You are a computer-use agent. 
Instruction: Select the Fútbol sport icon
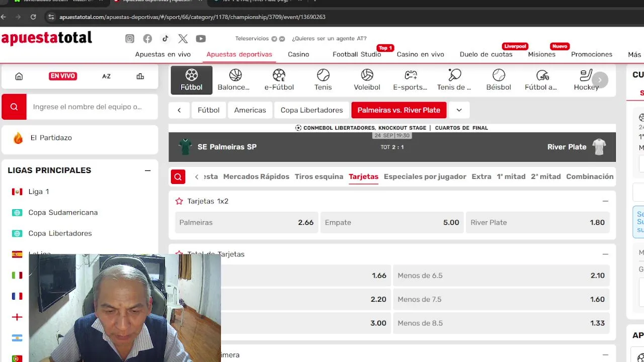pyautogui.click(x=191, y=80)
